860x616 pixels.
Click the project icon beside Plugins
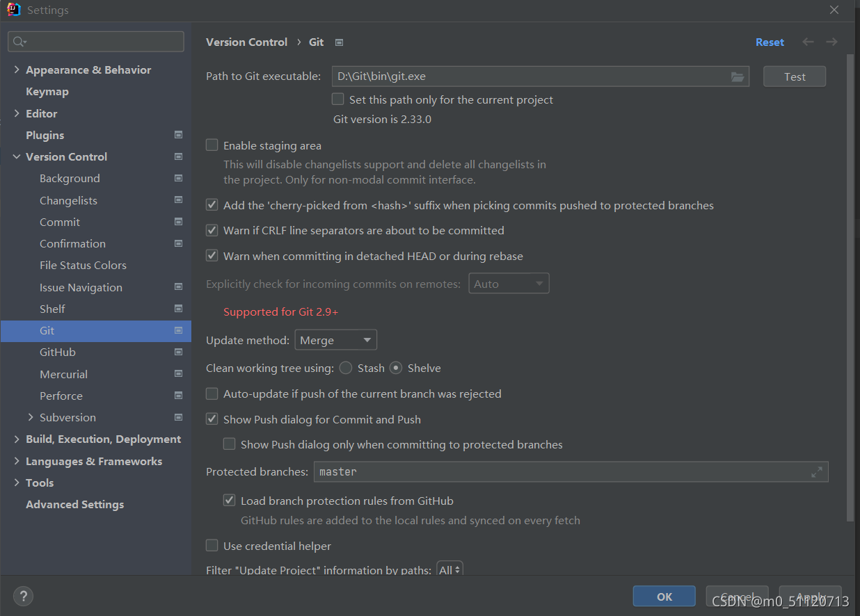178,135
